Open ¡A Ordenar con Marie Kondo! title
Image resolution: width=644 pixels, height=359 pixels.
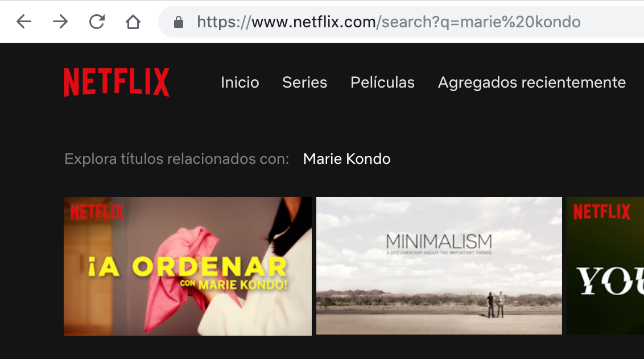(x=188, y=266)
